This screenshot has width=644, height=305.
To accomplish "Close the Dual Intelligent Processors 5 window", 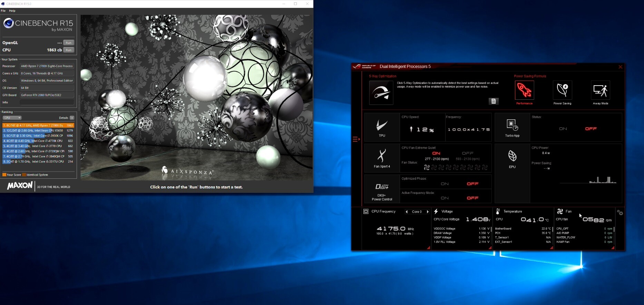I will coord(620,67).
